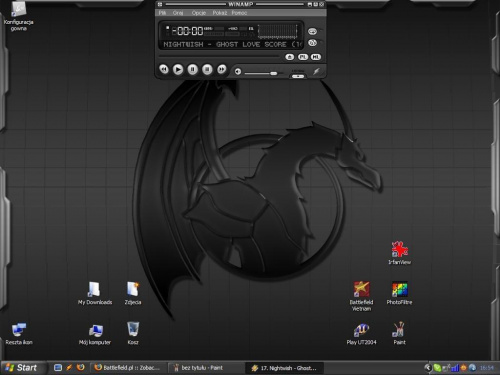Toggle the shuffle button in Winamp
500x375 pixels.
point(312,43)
